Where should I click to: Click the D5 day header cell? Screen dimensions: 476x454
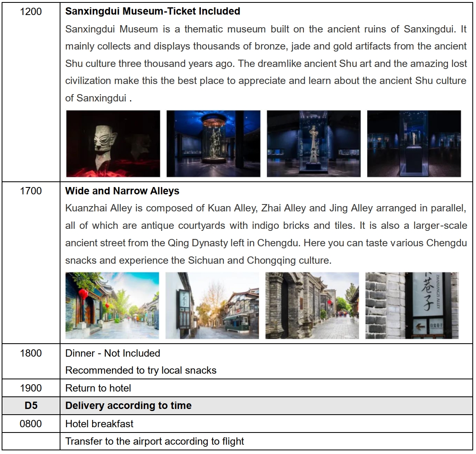(31, 406)
